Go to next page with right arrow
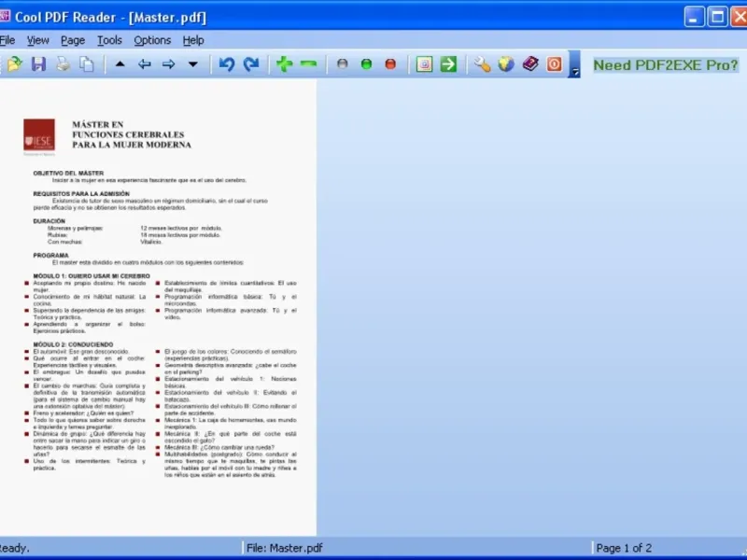Screen dimensions: 747x560 (169, 63)
